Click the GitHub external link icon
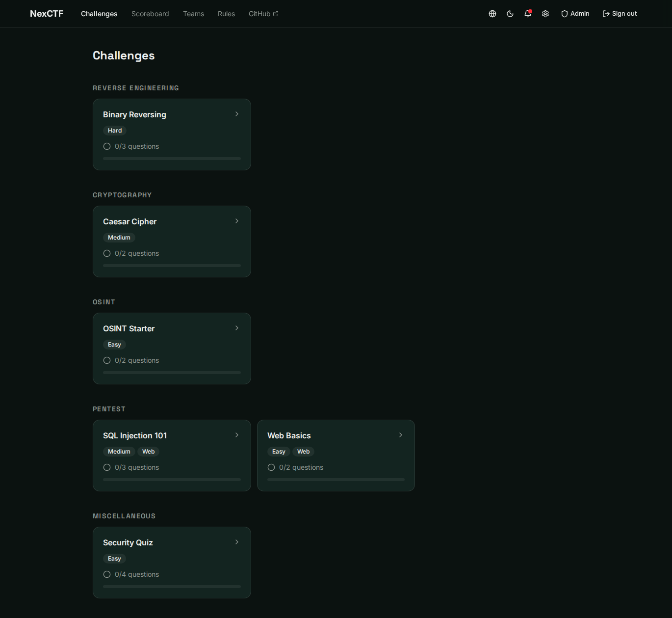 [x=276, y=14]
